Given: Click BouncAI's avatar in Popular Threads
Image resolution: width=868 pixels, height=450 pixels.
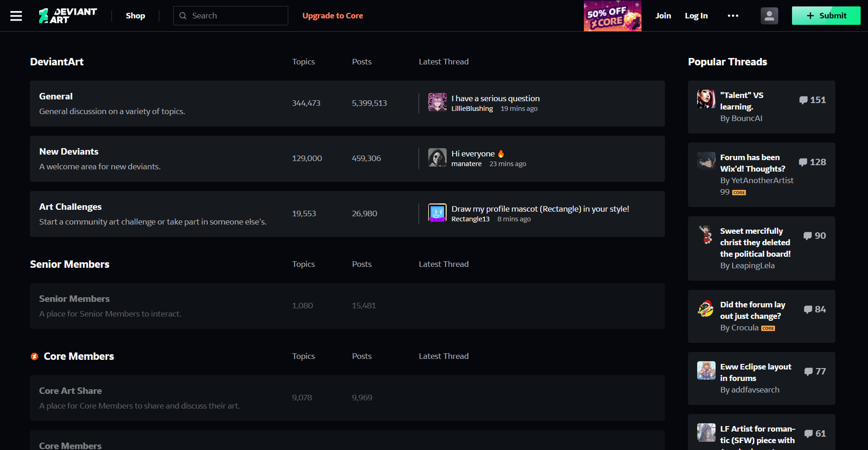Looking at the screenshot, I should (x=706, y=99).
